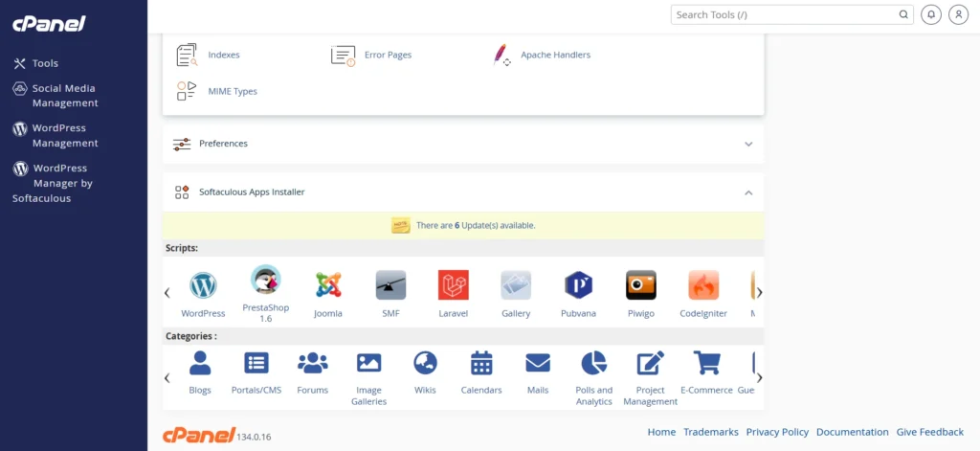The height and width of the screenshot is (451, 980).
Task: Expand the Preferences section chevron
Action: [748, 144]
